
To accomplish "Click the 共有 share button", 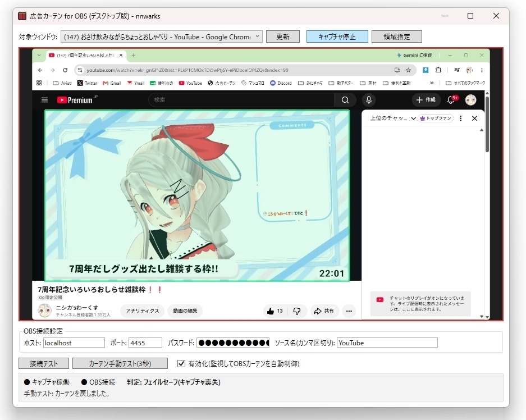I will pos(324,311).
